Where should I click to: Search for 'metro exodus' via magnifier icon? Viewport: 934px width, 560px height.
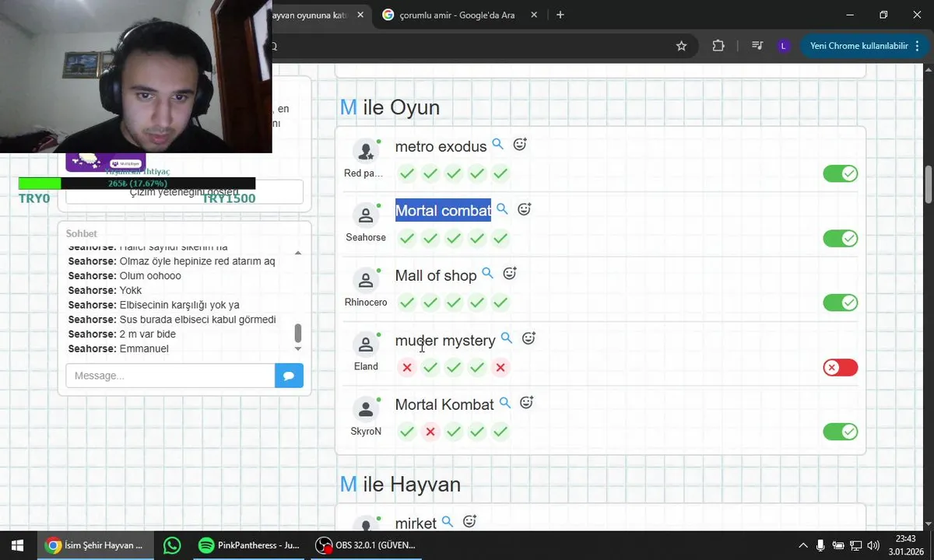click(x=498, y=145)
